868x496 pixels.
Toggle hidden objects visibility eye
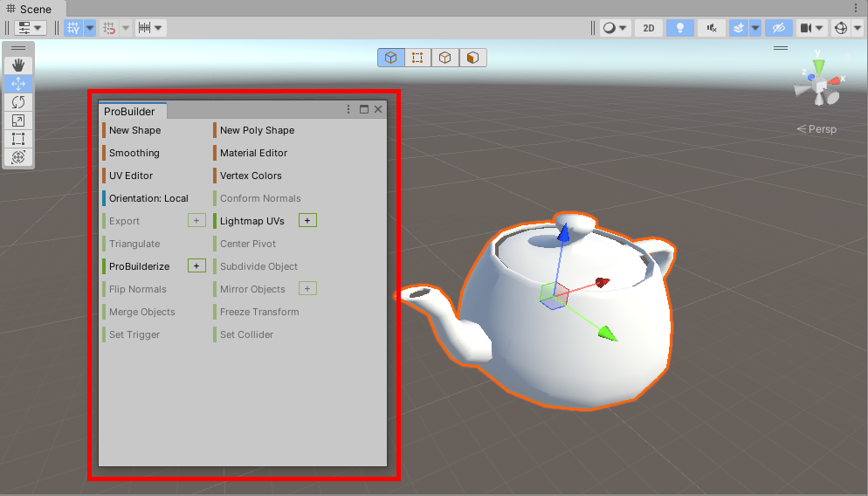[779, 28]
